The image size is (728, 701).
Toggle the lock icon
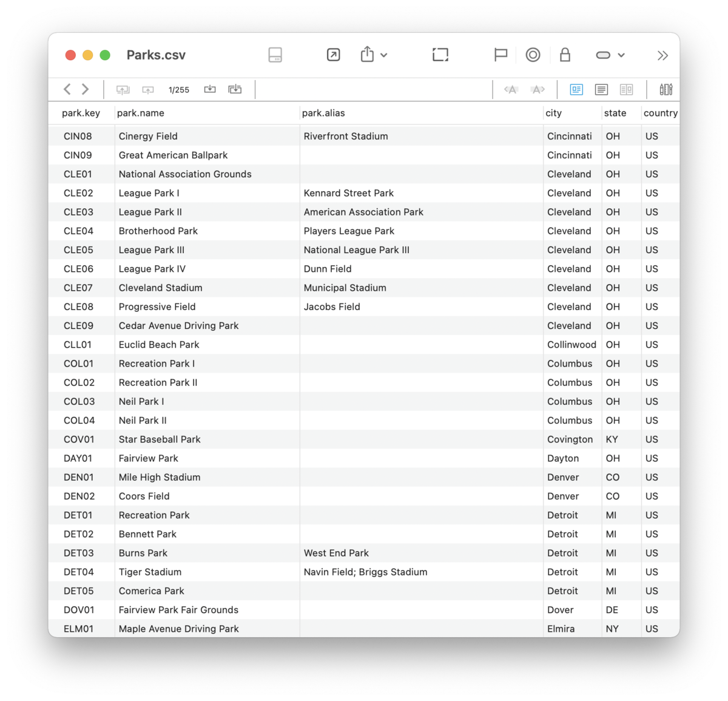click(x=565, y=55)
